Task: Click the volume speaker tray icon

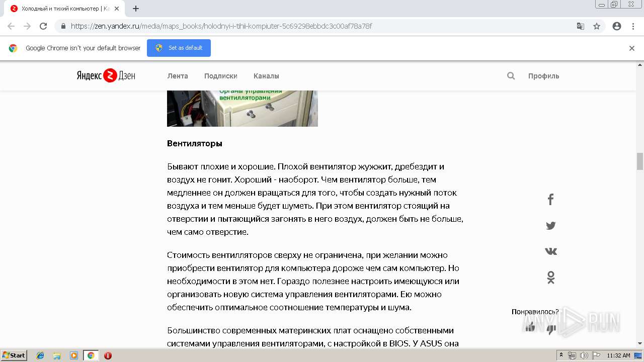Action: point(584,355)
